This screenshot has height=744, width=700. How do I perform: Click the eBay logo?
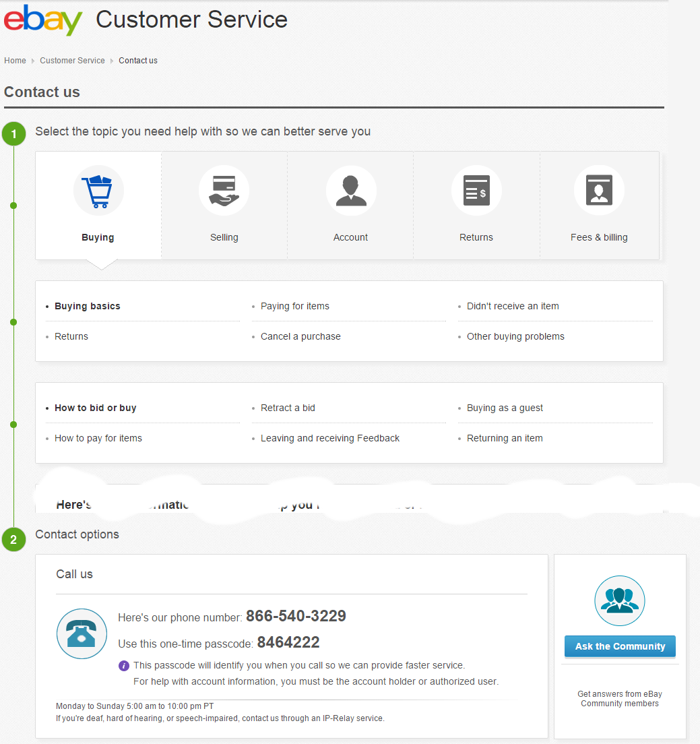click(42, 20)
